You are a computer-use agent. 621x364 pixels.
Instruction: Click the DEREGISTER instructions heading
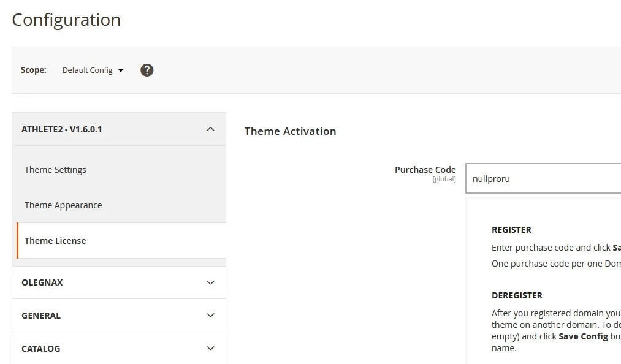click(x=517, y=295)
